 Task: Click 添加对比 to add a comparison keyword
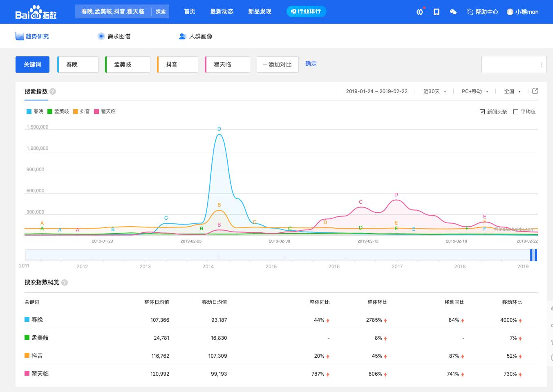pyautogui.click(x=278, y=64)
